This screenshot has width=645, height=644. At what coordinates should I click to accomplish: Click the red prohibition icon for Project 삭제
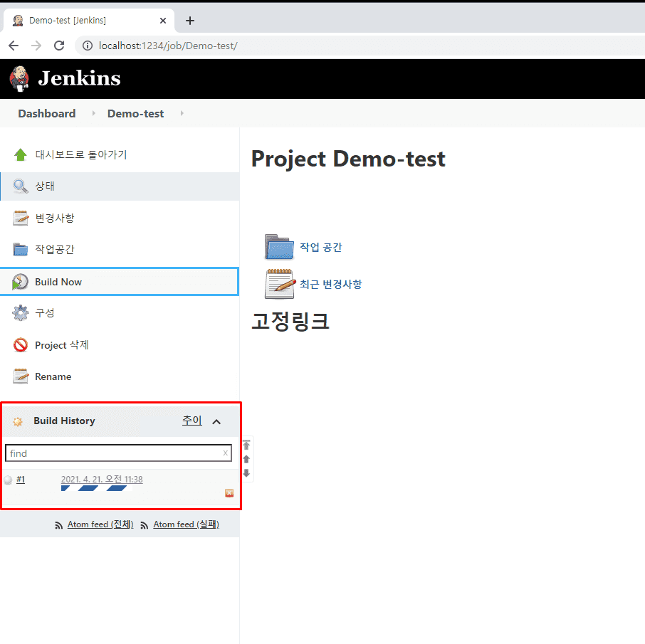coord(21,345)
